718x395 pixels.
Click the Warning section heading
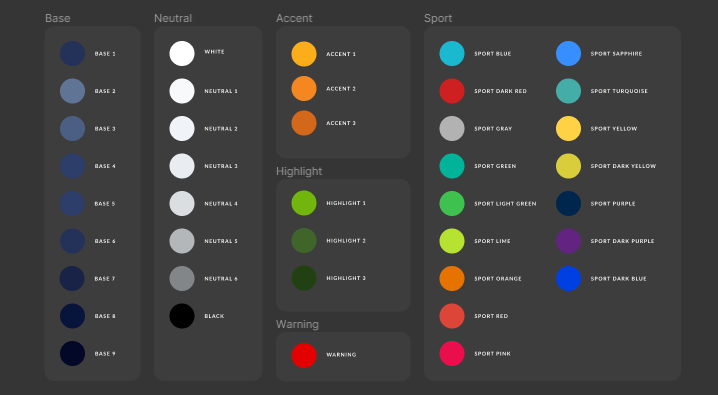pyautogui.click(x=297, y=324)
